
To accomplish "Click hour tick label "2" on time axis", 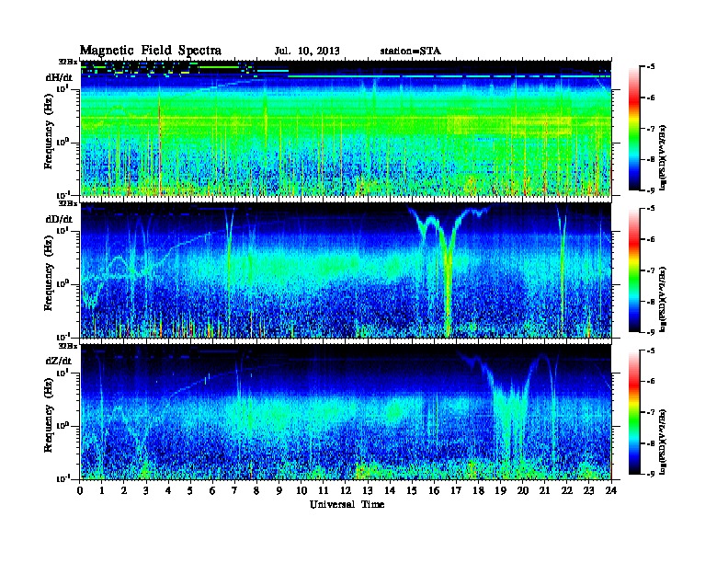I will tap(124, 491).
